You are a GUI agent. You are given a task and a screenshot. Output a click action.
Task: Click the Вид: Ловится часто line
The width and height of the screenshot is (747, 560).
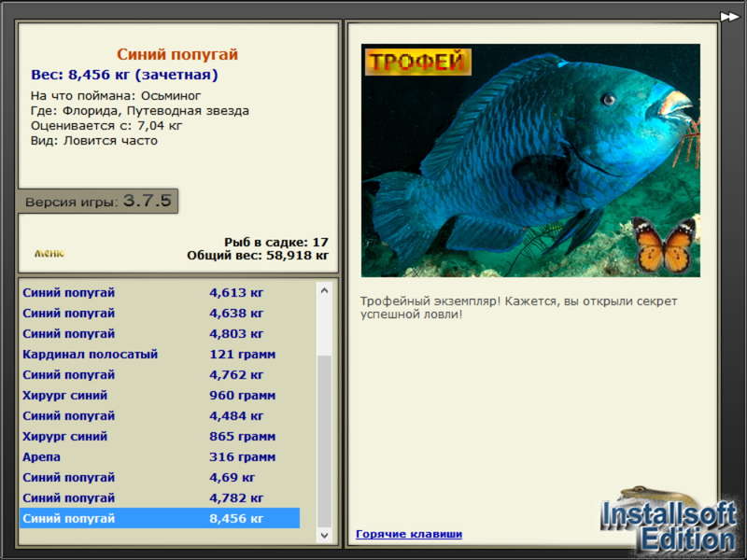(x=94, y=141)
